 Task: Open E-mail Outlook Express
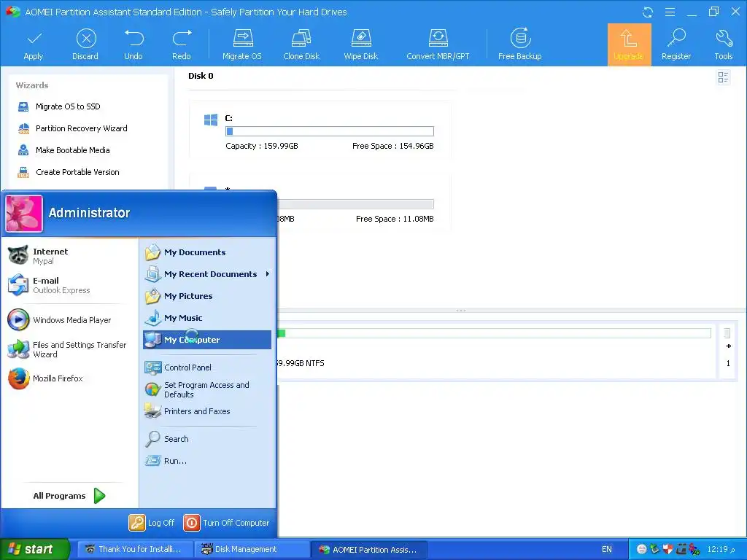[49, 285]
